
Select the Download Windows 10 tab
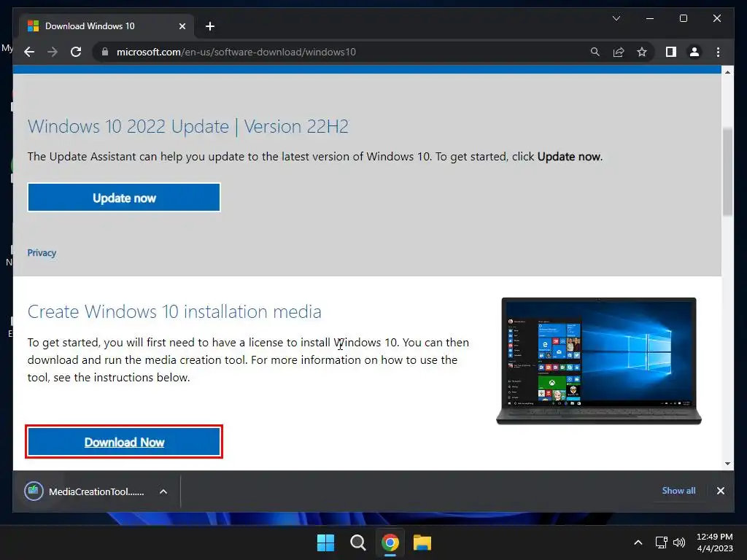[x=107, y=26]
